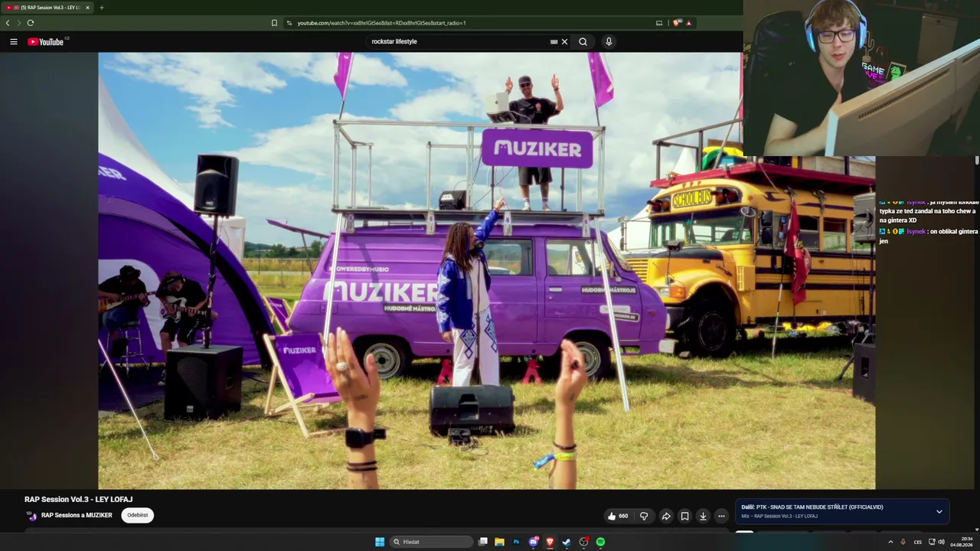
Task: Click the Windows taskbar Hledat search box
Action: pyautogui.click(x=432, y=542)
